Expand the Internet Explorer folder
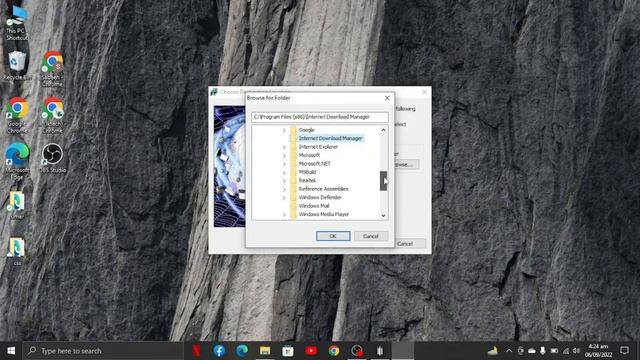Viewport: 640px width, 360px height. 284,147
